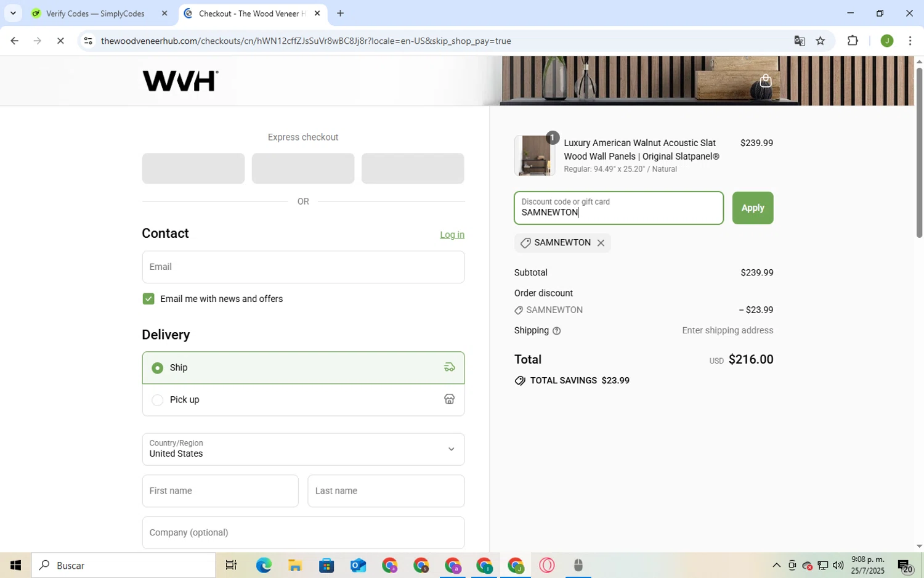This screenshot has width=924, height=578.
Task: Open the shopping bag cart icon
Action: [x=766, y=81]
